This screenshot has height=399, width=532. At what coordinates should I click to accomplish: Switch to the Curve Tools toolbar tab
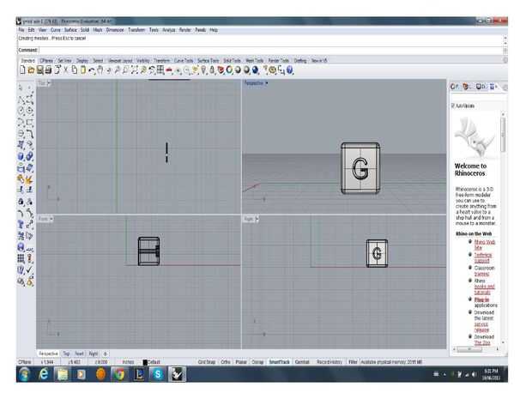pos(184,61)
